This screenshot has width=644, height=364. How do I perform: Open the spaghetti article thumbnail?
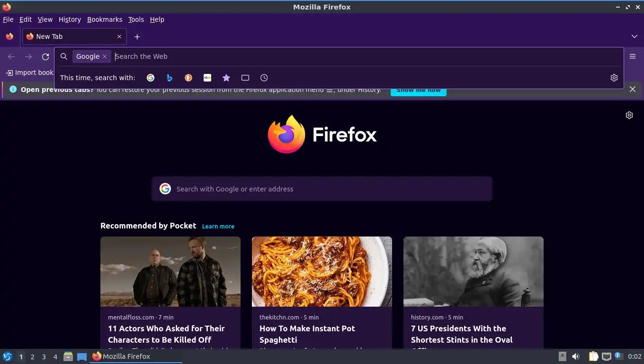click(322, 272)
